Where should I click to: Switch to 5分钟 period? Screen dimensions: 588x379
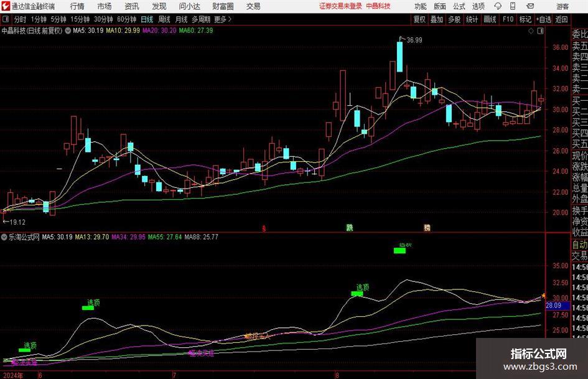58,19
